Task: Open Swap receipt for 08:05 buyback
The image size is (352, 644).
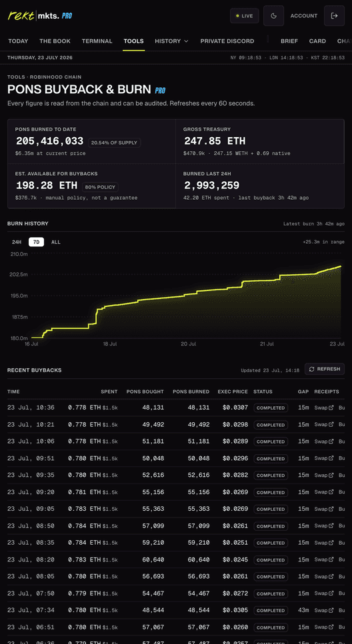Action: point(324,577)
